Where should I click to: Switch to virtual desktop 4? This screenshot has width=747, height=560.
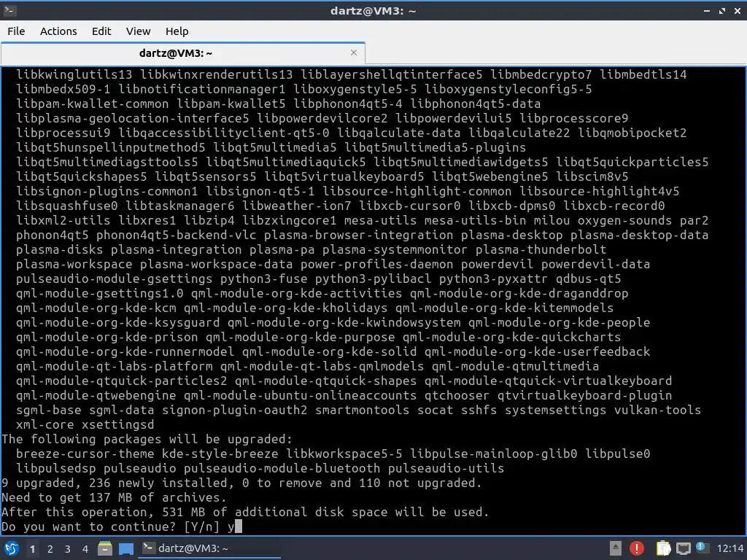[85, 549]
